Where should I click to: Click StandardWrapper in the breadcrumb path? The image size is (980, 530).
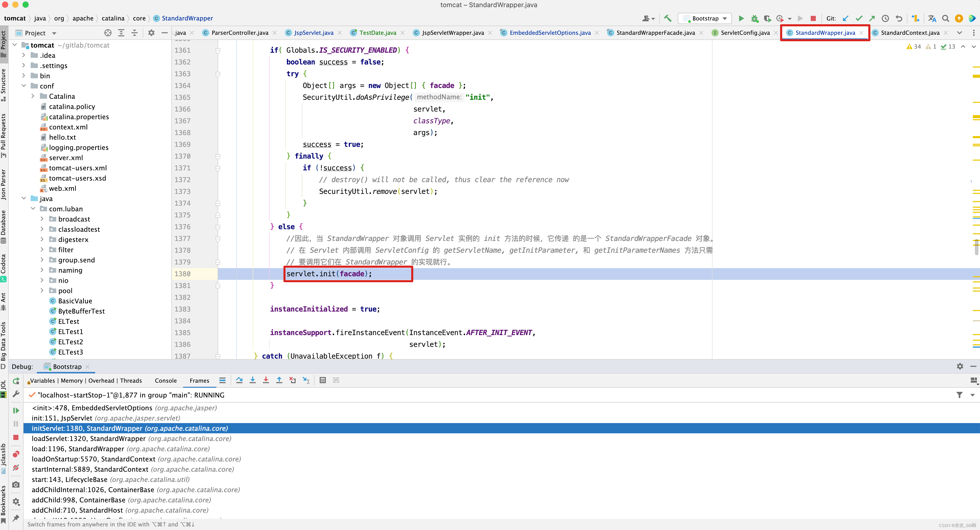tap(187, 18)
